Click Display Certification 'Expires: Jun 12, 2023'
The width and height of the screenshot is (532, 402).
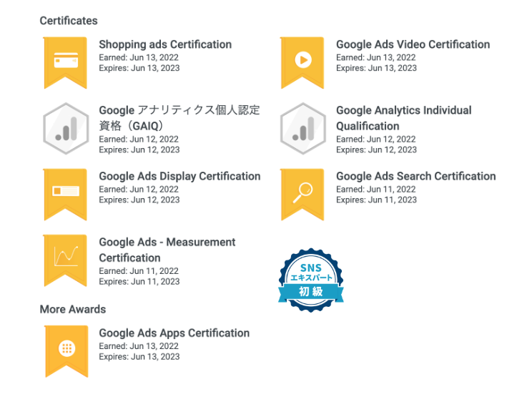point(139,200)
